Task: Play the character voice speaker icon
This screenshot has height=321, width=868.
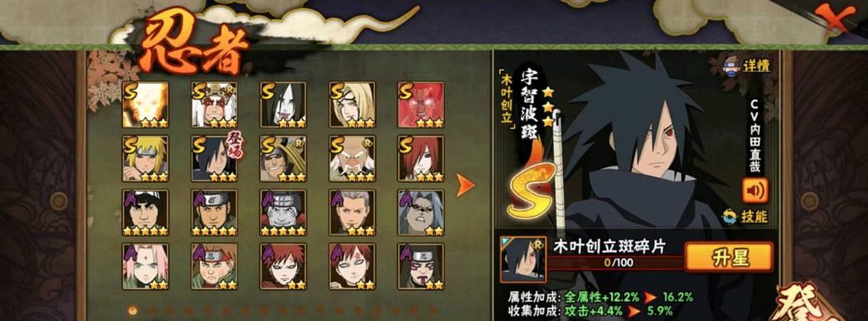Action: coord(755,190)
